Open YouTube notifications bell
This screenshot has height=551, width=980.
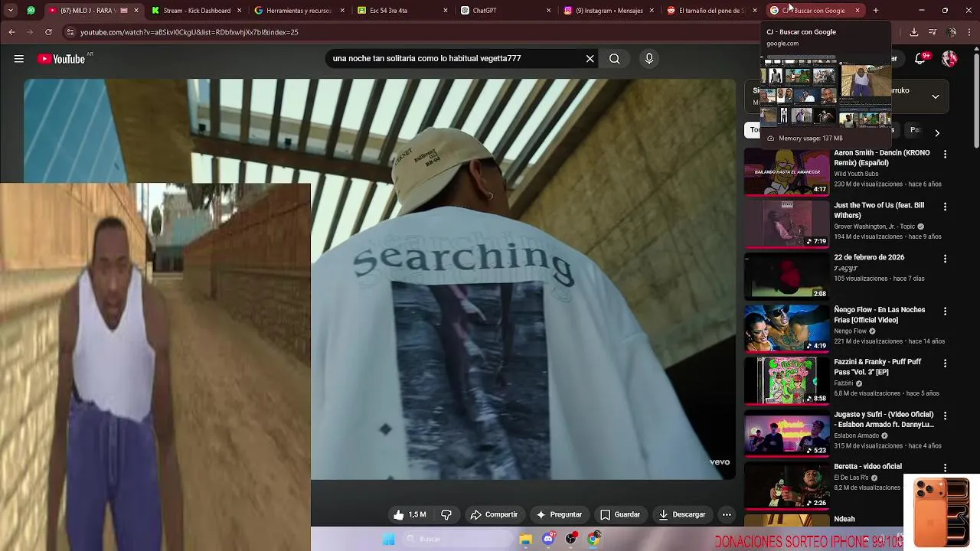point(922,59)
